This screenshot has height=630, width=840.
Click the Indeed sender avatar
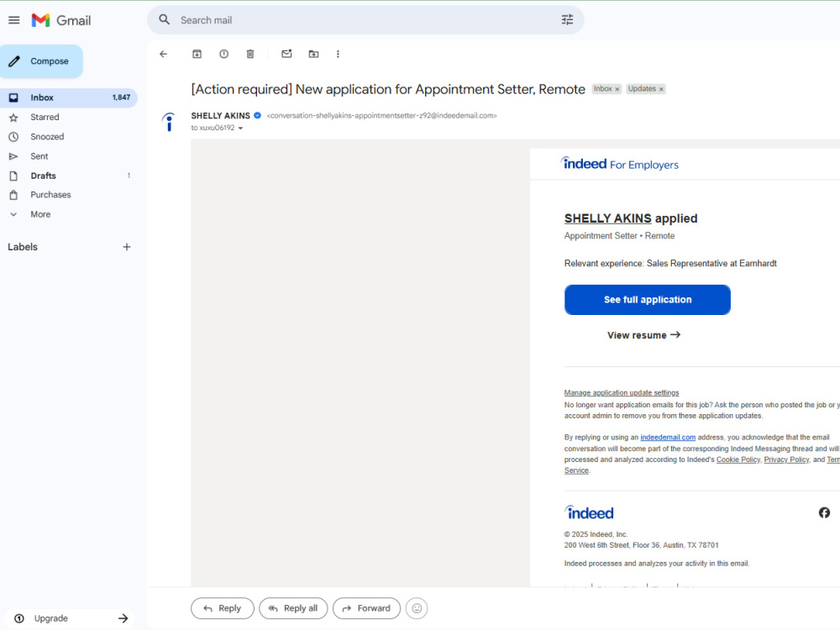coord(170,122)
